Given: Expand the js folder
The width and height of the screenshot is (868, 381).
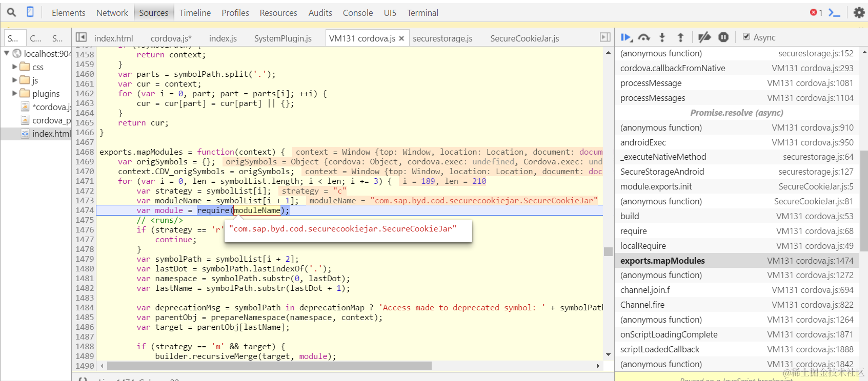Looking at the screenshot, I should pyautogui.click(x=14, y=80).
